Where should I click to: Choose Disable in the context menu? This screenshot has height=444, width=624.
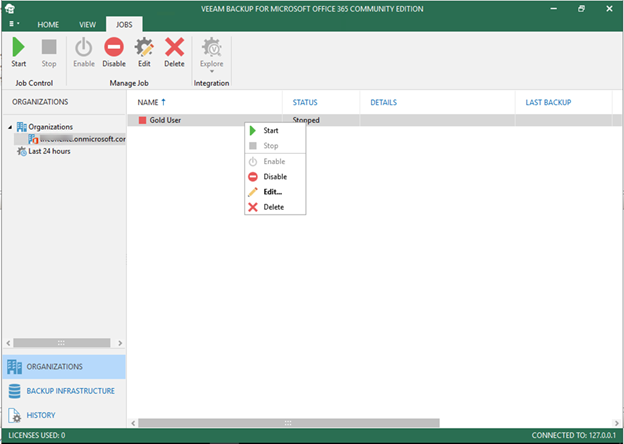coord(275,177)
